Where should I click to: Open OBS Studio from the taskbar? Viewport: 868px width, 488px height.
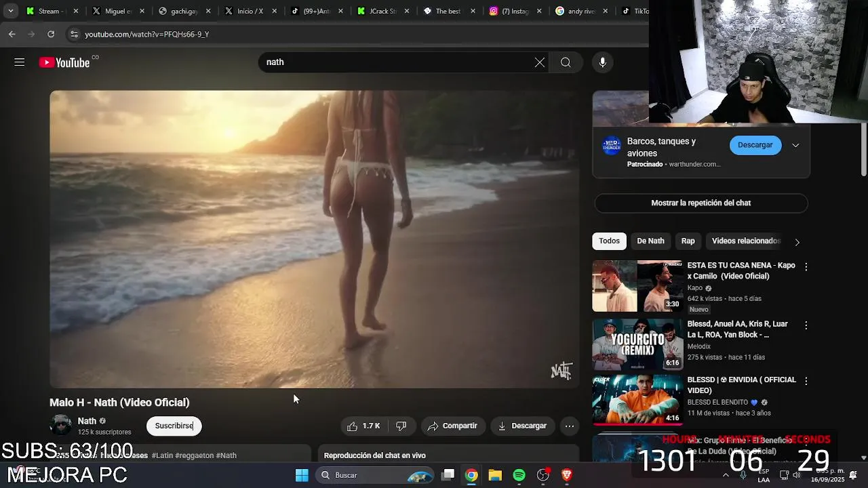point(542,475)
